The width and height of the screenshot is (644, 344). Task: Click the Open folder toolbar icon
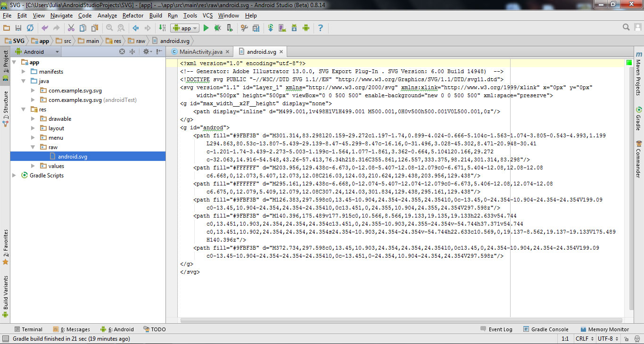click(7, 28)
